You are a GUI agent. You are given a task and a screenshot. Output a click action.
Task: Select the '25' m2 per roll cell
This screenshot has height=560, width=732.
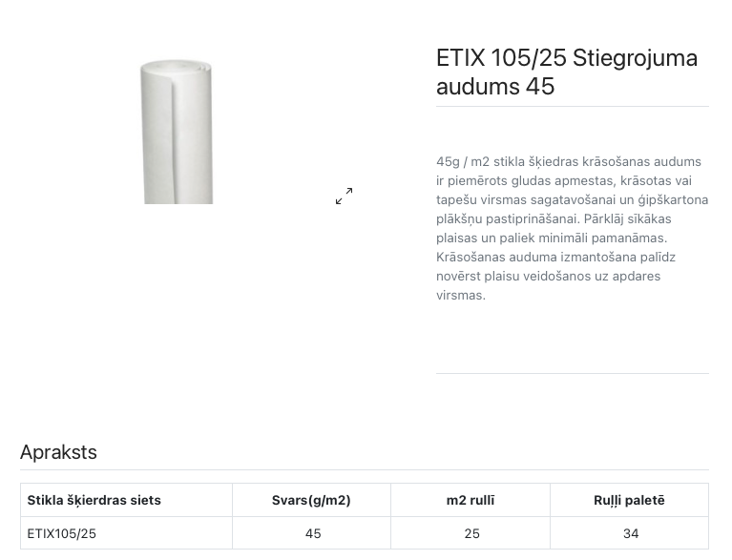point(471,533)
